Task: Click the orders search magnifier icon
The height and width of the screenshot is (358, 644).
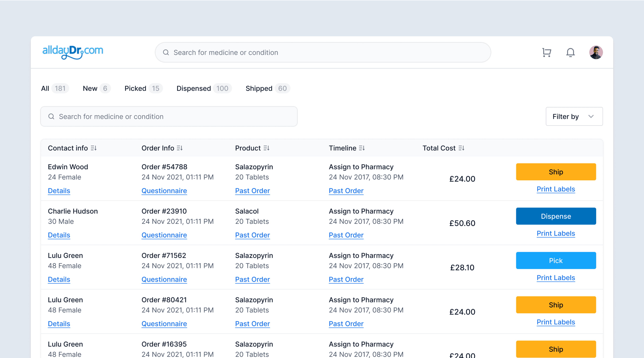Action: (51, 117)
